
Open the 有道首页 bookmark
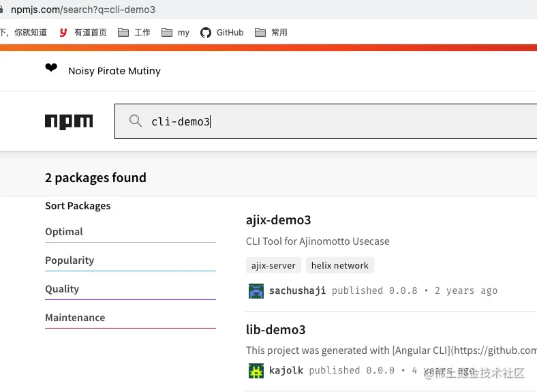[x=83, y=33]
